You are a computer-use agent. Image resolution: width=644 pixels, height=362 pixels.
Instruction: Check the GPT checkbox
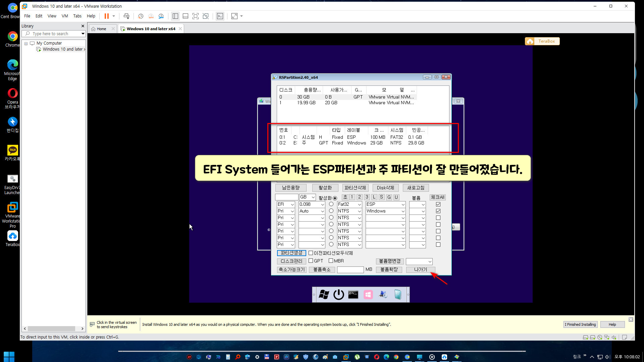[x=311, y=261]
